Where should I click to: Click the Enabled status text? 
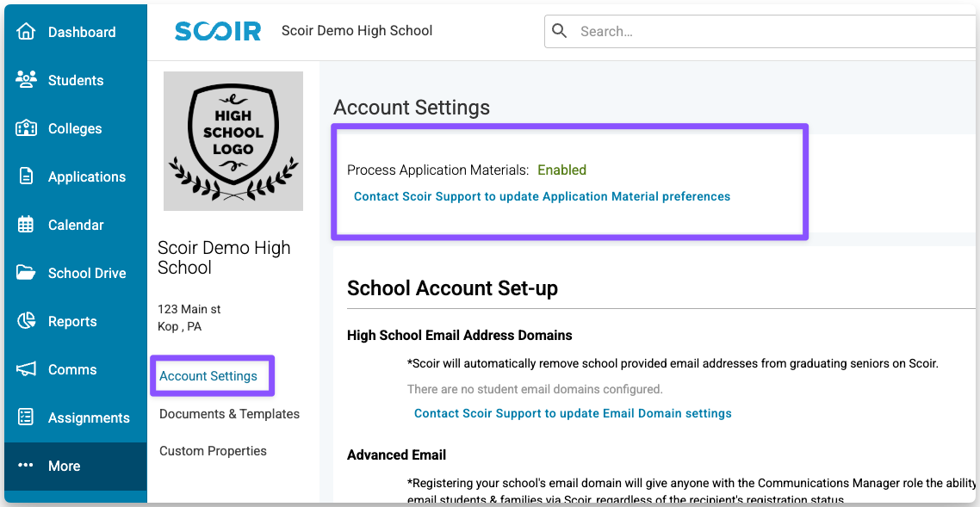(561, 170)
